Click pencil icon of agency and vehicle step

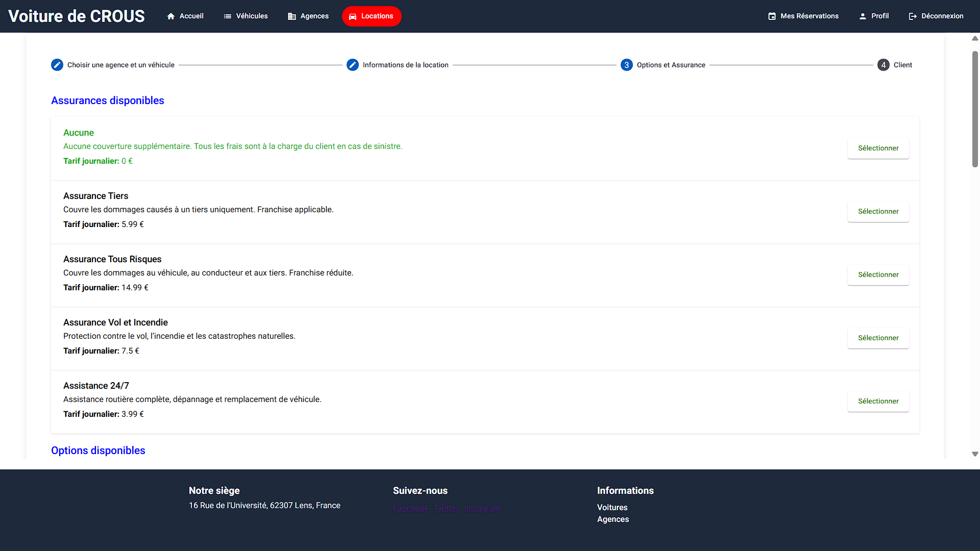click(x=57, y=65)
